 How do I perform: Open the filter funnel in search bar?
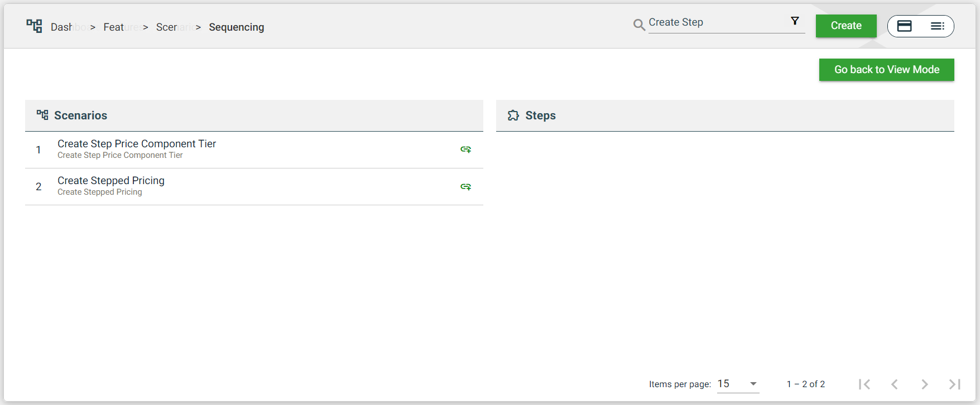(x=795, y=21)
